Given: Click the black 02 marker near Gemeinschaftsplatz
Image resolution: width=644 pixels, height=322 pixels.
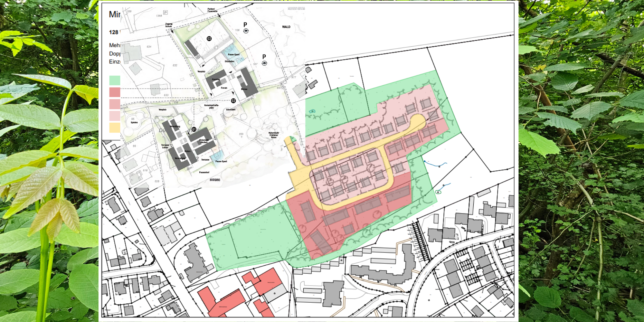Looking at the screenshot, I should coord(233,101).
